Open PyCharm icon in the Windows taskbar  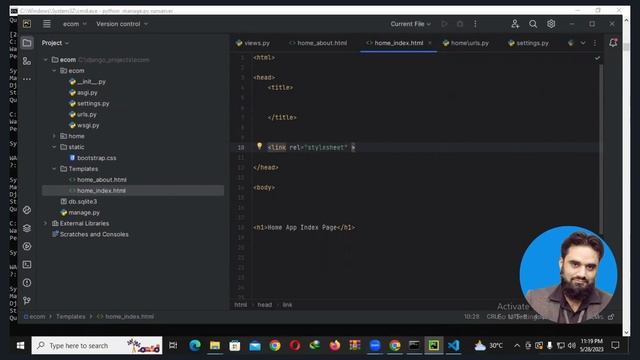(433, 346)
